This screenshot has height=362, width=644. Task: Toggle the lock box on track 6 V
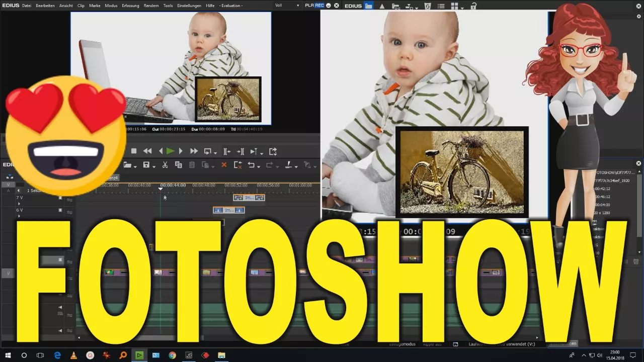60,210
